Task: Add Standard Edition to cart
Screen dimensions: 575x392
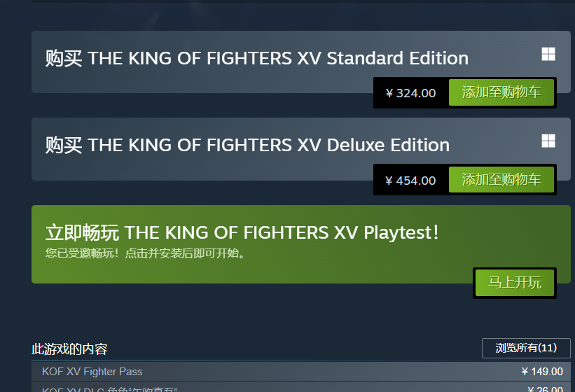Action: [501, 92]
